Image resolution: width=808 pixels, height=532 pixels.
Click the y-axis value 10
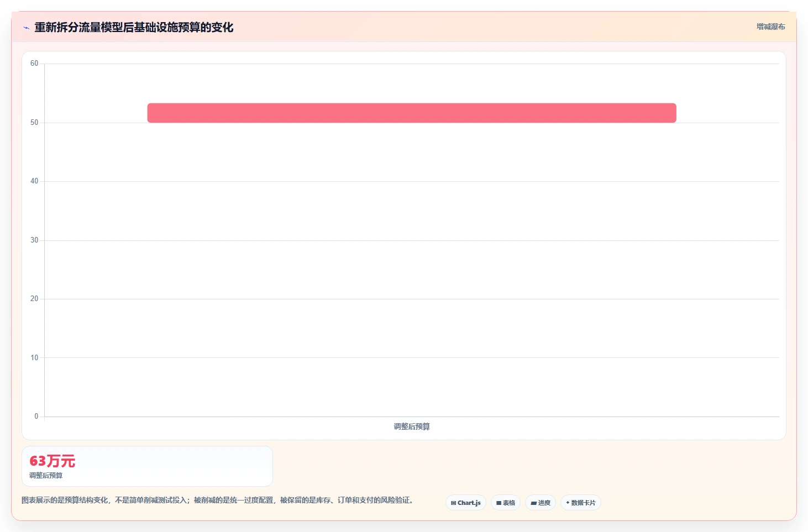coord(34,358)
